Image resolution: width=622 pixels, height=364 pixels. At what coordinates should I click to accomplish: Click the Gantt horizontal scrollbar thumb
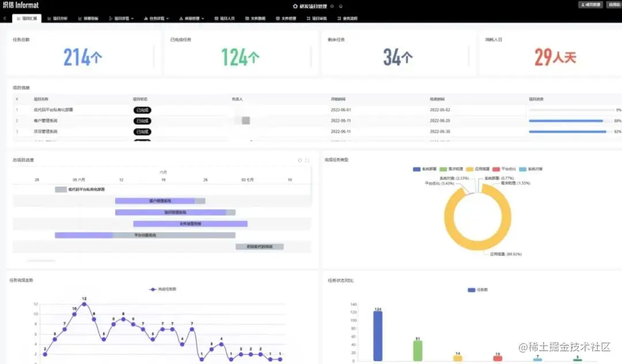(41, 260)
